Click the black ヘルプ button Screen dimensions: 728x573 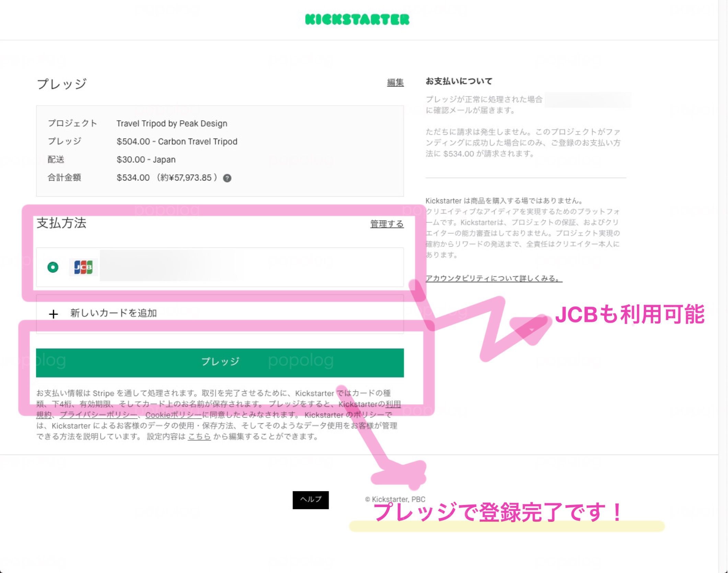pos(311,500)
